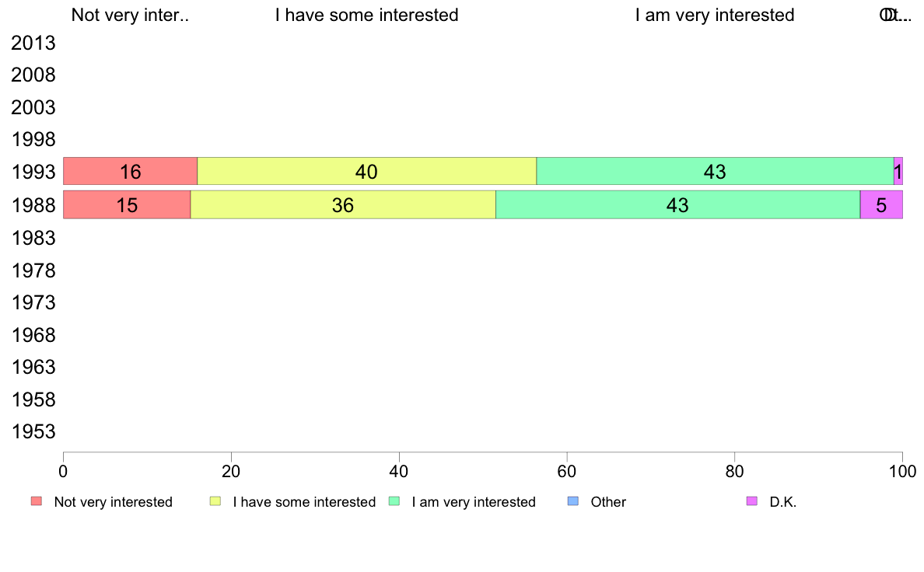The image size is (924, 572).
Task: Select the 1988 green bar segment showing 43
Action: pos(677,205)
